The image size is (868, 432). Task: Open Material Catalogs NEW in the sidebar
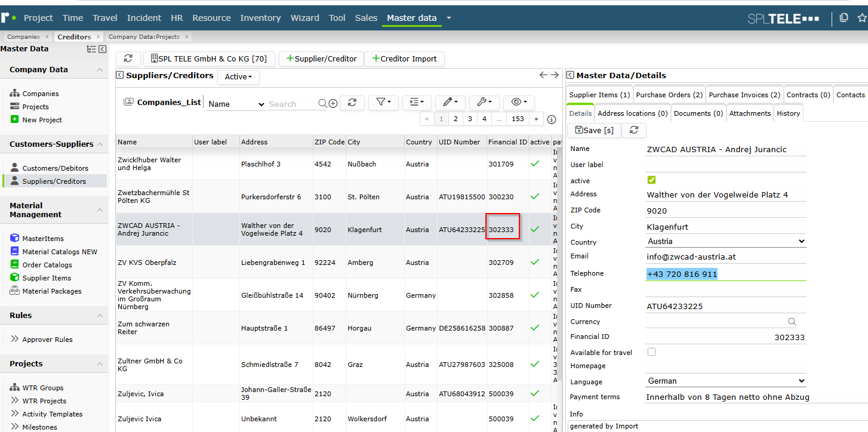pyautogui.click(x=60, y=252)
